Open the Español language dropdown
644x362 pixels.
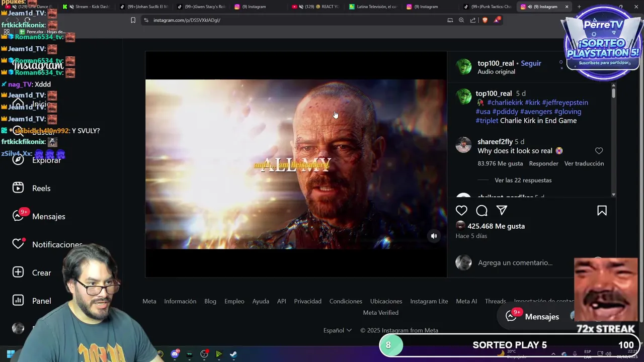337,330
